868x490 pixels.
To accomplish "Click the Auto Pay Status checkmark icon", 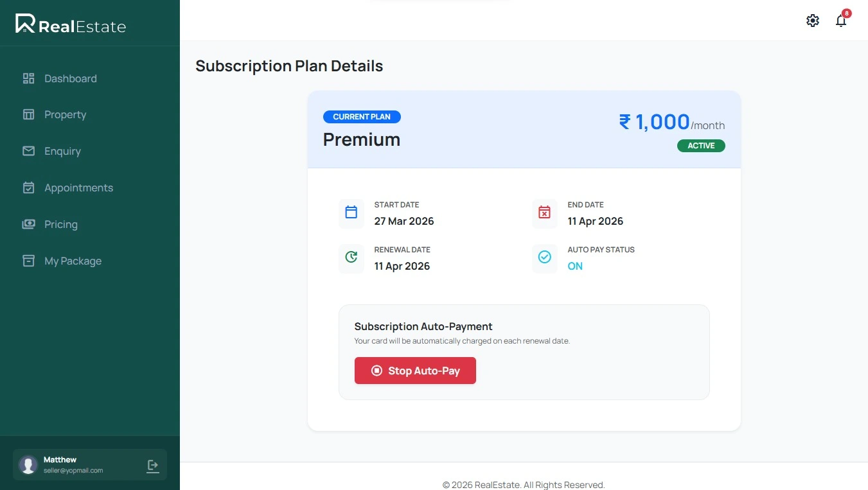I will pyautogui.click(x=545, y=258).
